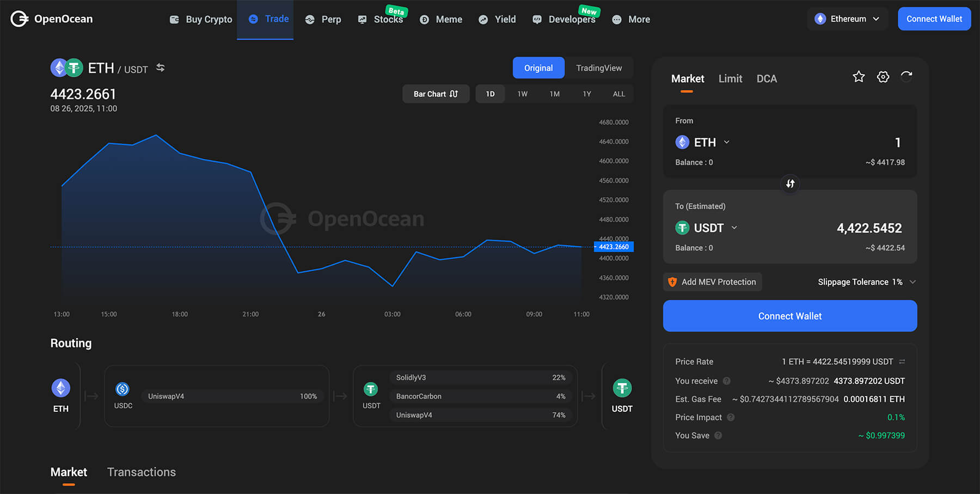The width and height of the screenshot is (980, 494).
Task: Switch to the Limit order tab
Action: pos(730,78)
